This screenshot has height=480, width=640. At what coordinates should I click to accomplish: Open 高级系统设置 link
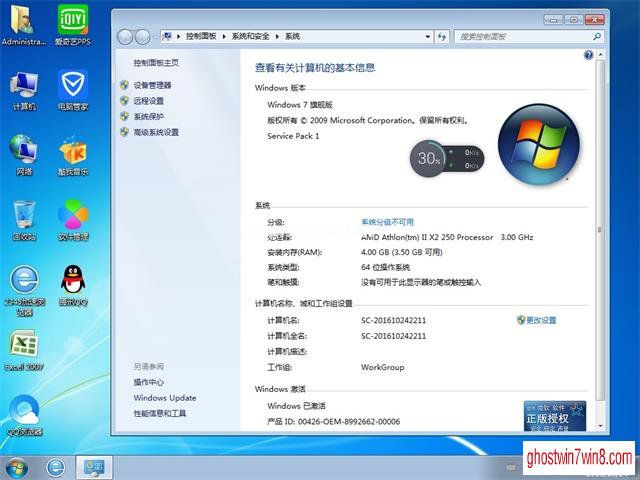coord(156,132)
